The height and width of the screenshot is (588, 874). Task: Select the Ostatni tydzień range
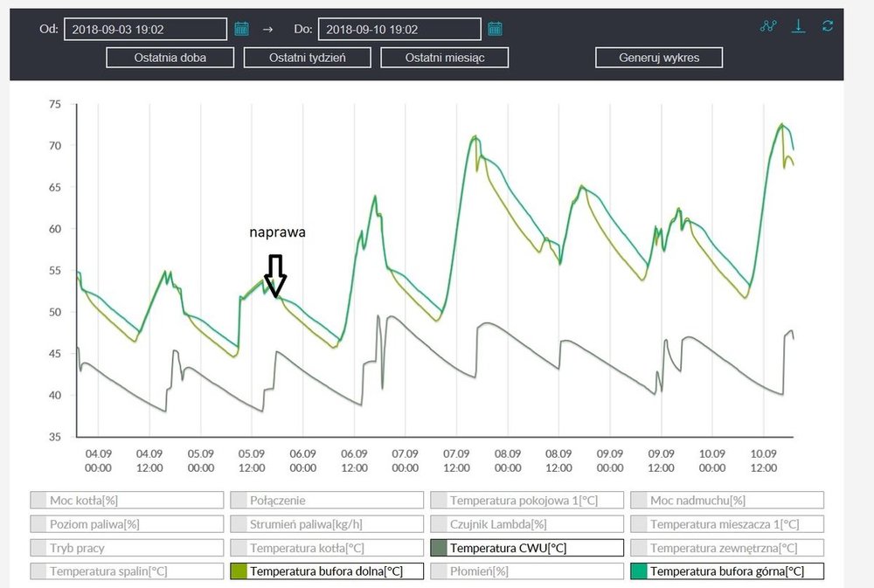[x=307, y=58]
